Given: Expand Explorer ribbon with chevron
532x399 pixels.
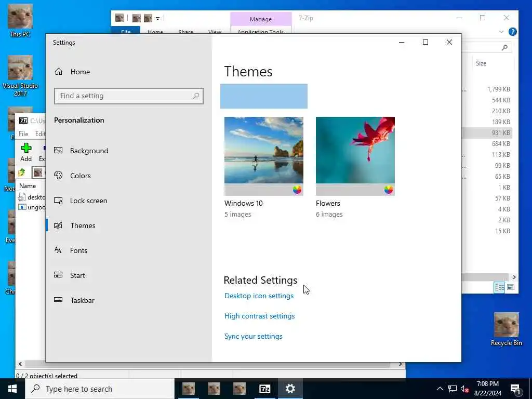Looking at the screenshot, I should point(501,32).
